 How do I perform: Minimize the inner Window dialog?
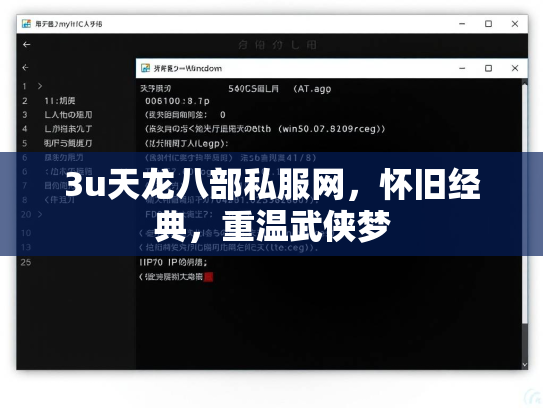click(x=462, y=68)
